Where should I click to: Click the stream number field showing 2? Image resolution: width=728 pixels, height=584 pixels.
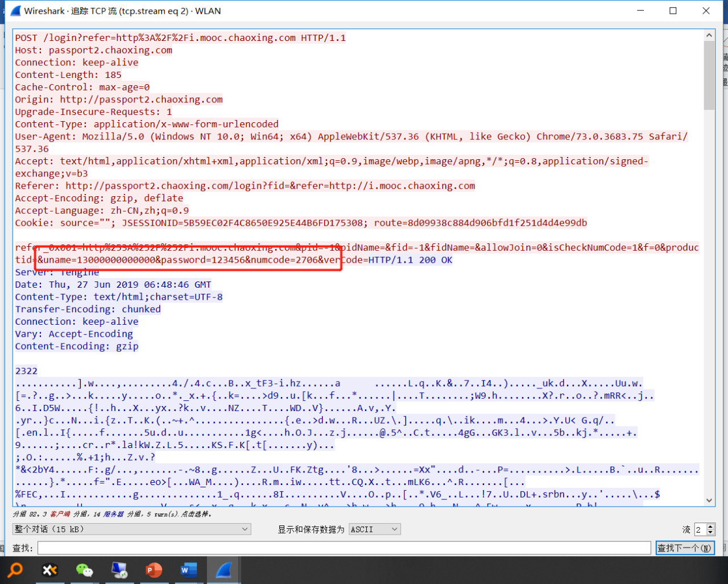click(x=700, y=529)
